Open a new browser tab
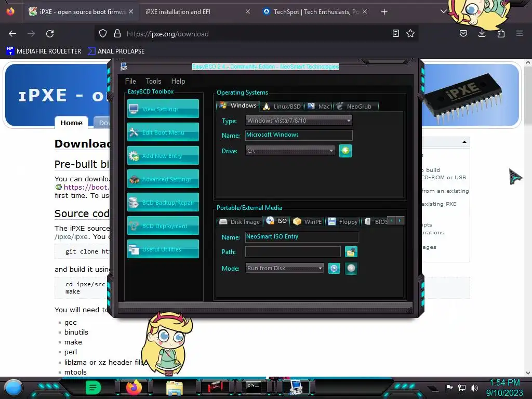 (x=384, y=12)
